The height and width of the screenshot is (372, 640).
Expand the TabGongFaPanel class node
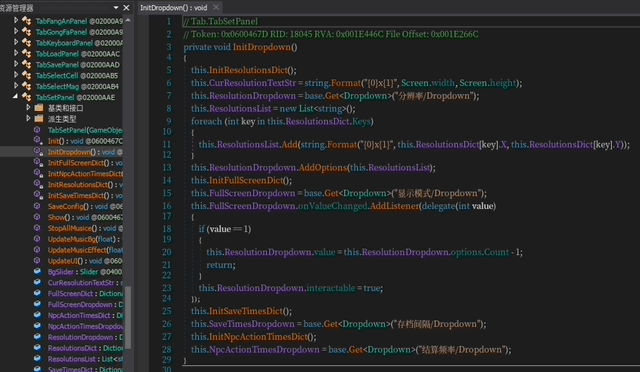coord(16,31)
